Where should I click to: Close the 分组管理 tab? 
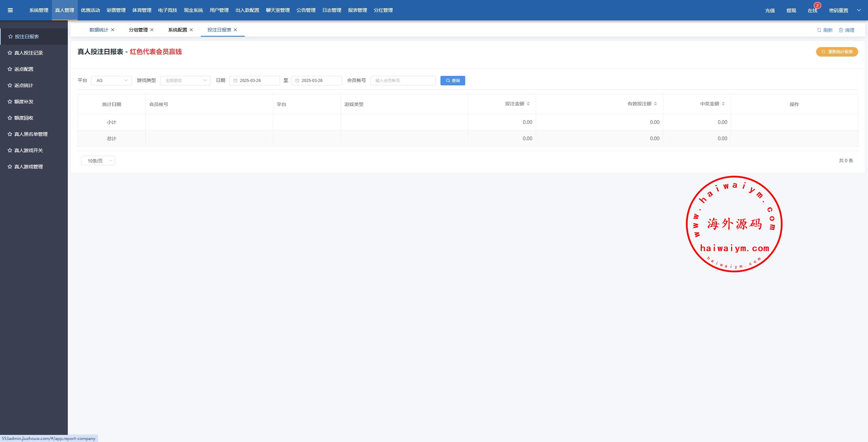pos(152,30)
